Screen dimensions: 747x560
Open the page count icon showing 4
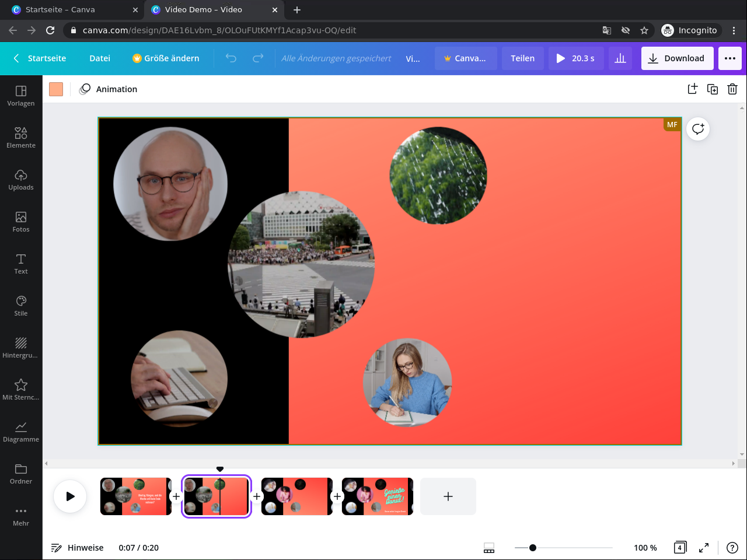pyautogui.click(x=680, y=548)
